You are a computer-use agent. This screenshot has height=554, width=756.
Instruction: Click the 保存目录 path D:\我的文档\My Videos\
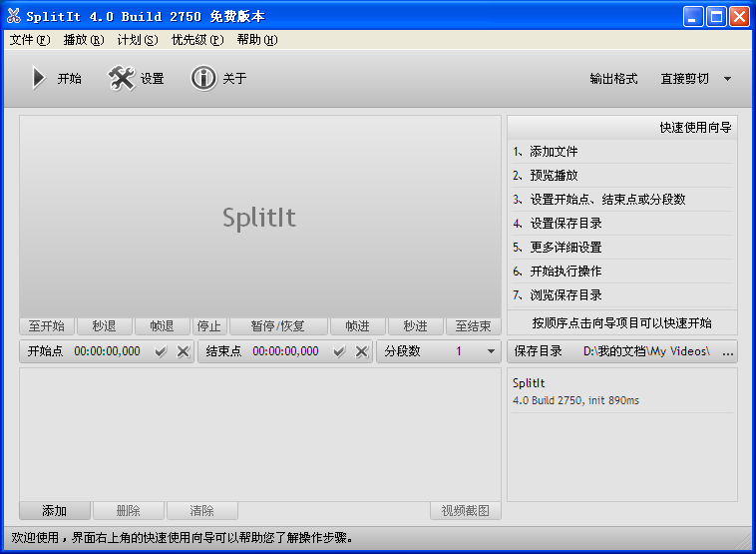646,351
